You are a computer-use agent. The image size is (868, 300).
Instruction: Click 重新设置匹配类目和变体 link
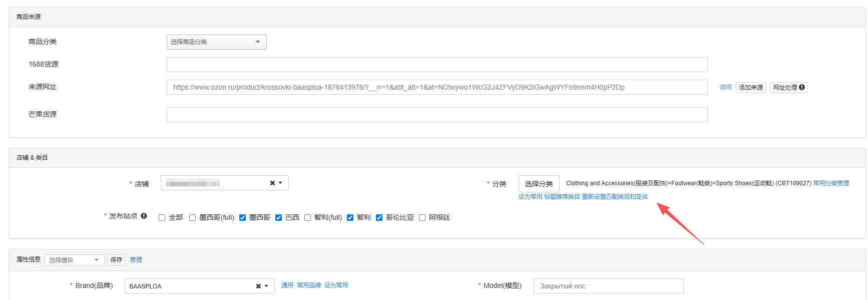(x=615, y=197)
